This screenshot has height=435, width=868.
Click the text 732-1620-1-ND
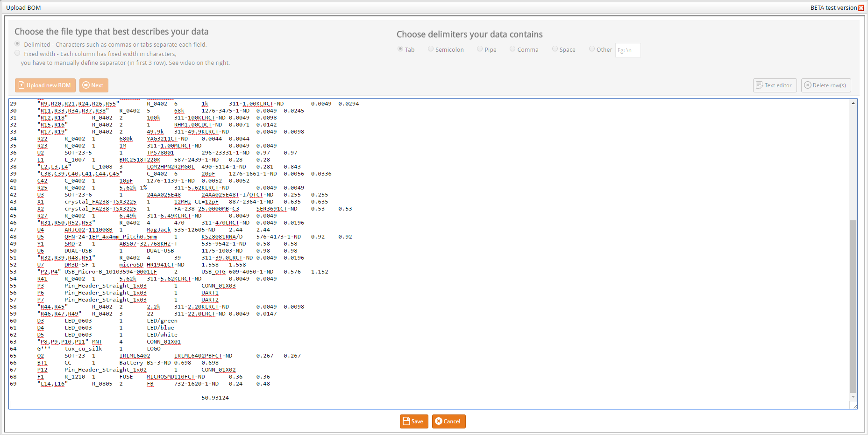tap(196, 384)
